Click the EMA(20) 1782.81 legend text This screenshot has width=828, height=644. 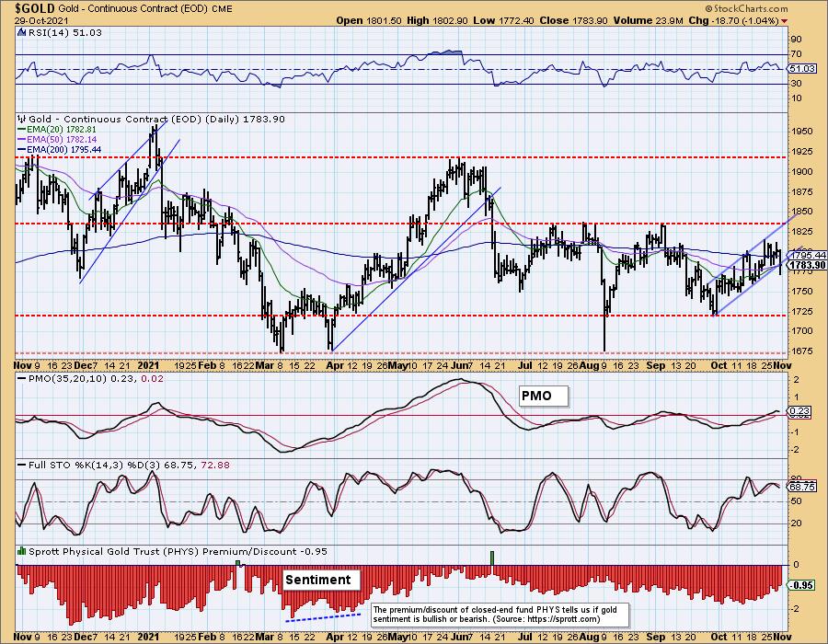[62, 130]
